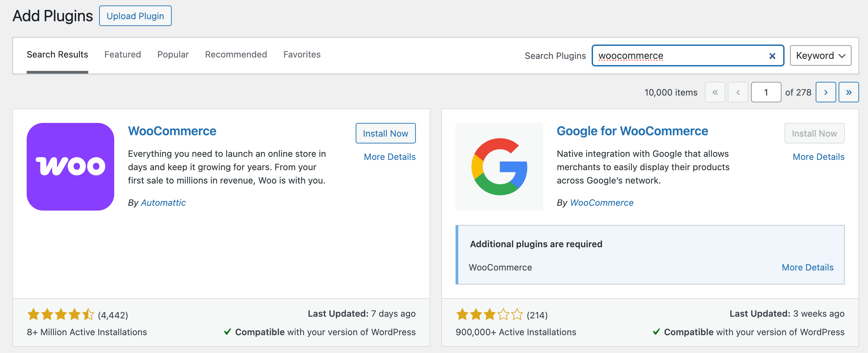Viewport: 868px width, 353px height.
Task: Switch to the Favorites tab
Action: [x=302, y=54]
